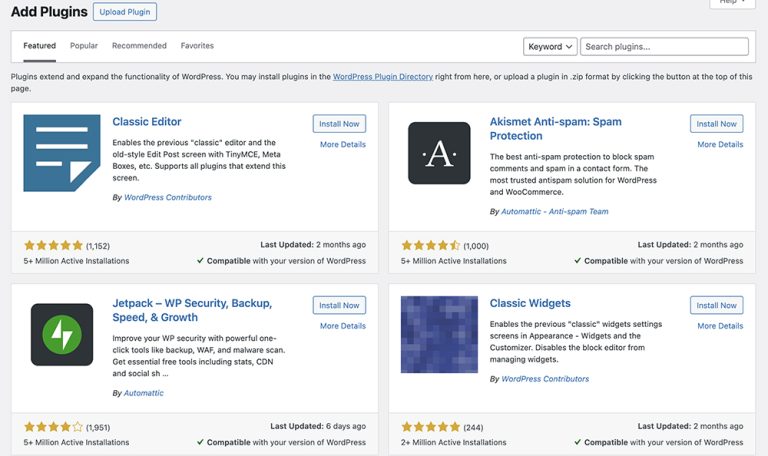
Task: Open Jetpack – WP Security title link
Action: tap(192, 310)
